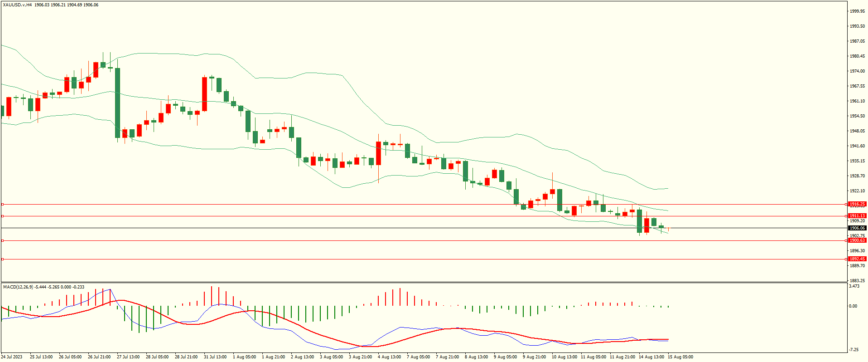Click the MACD 0.00 zero level label
The width and height of the screenshot is (868, 362).
(853, 306)
